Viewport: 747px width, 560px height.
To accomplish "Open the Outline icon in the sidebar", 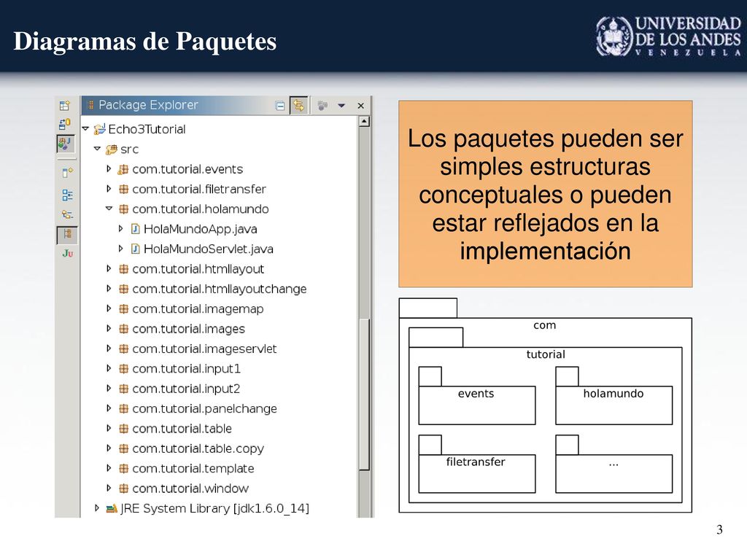I will (x=67, y=195).
